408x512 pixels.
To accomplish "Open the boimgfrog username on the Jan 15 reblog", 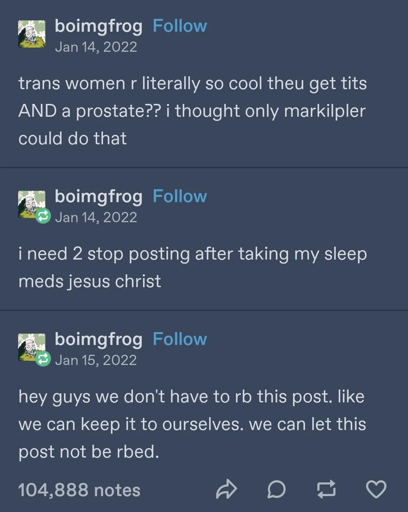I will (x=99, y=340).
